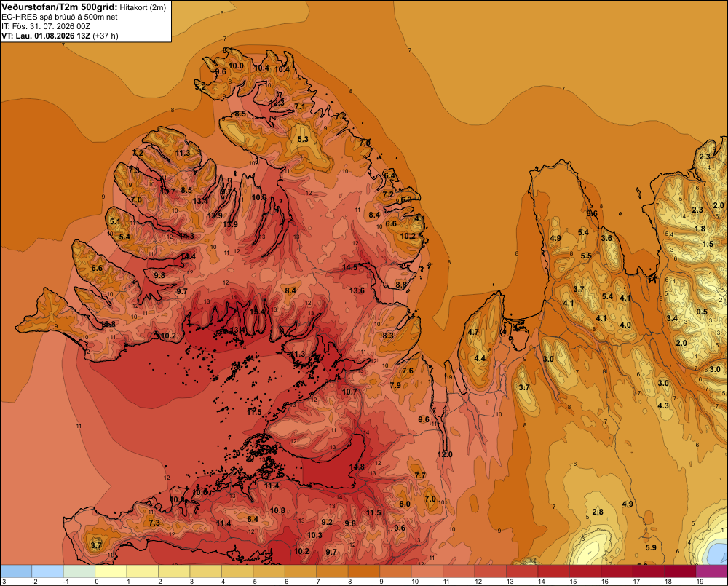Click the 7.1 temperature value

(300, 107)
